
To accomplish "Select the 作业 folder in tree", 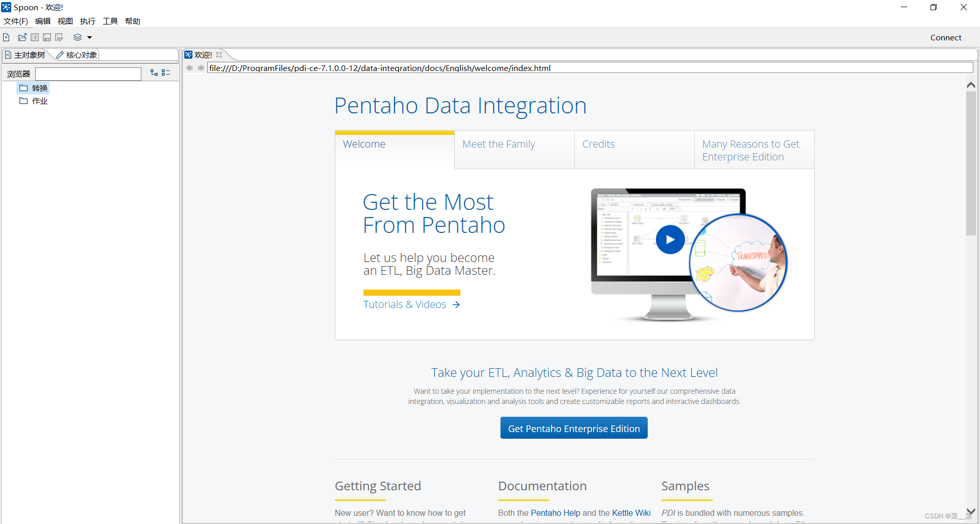I will coord(34,101).
